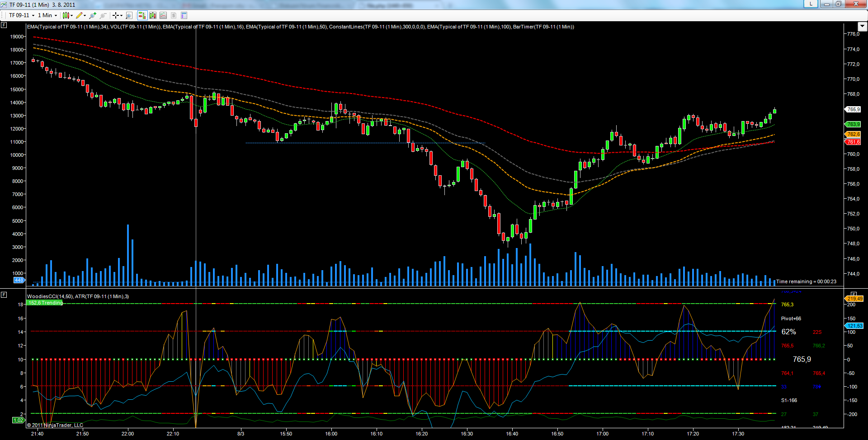Click the zoom in magnifier icon

[x=93, y=15]
